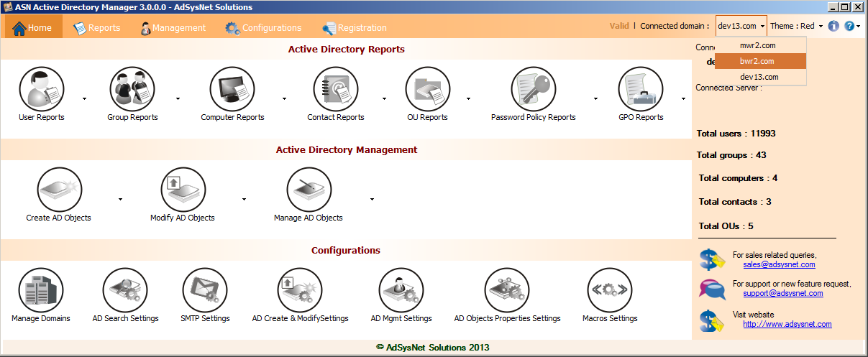Open AD Objects Properties Settings icon

[x=507, y=290]
